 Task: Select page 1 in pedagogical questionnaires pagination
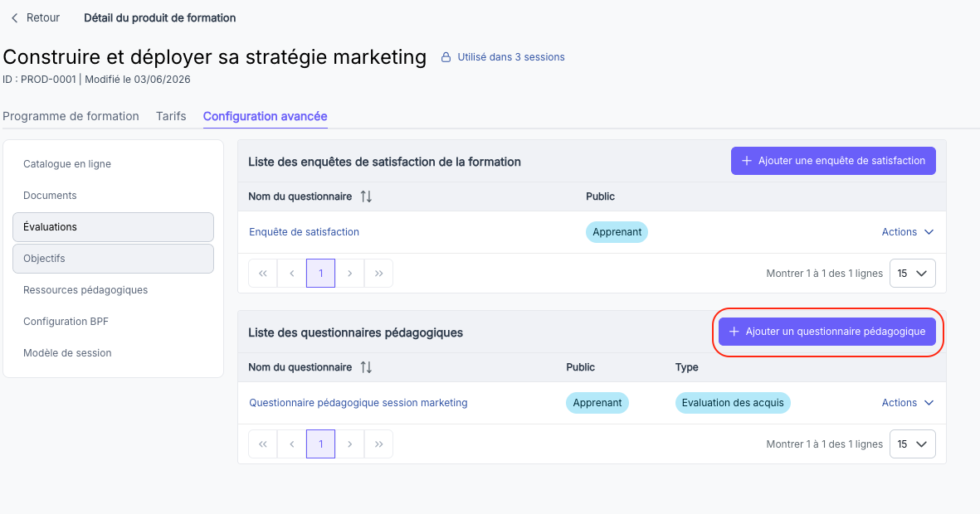(x=320, y=444)
